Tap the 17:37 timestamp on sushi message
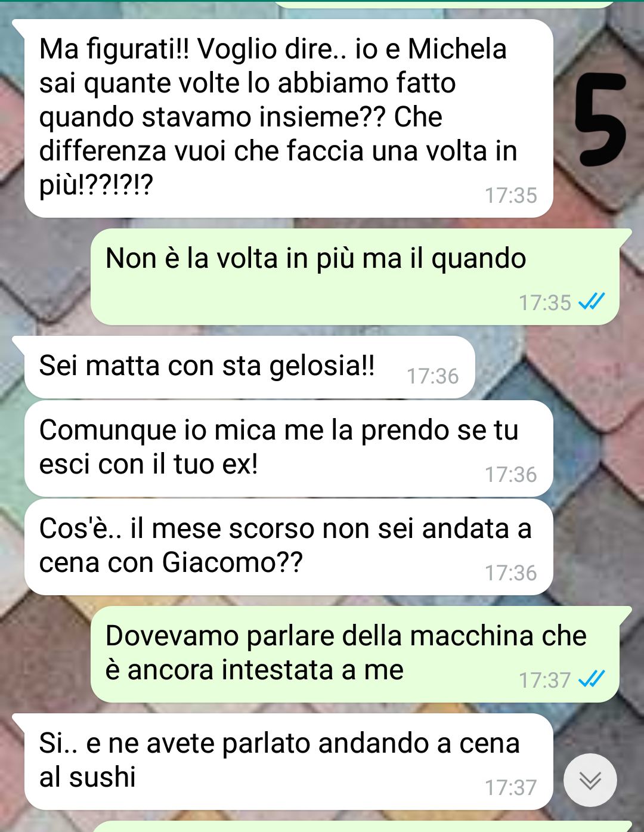The height and width of the screenshot is (832, 644). (511, 788)
